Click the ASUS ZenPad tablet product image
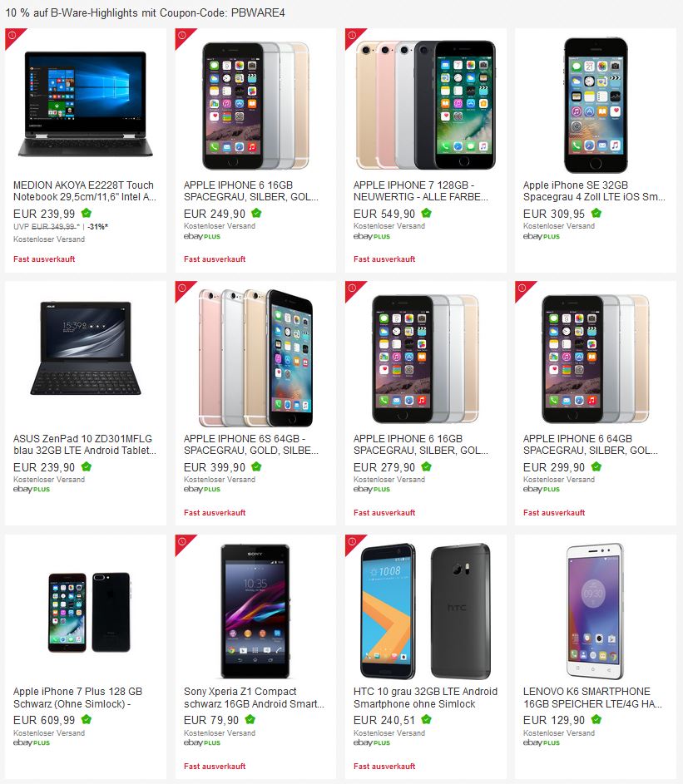This screenshot has height=784, width=683. [86, 348]
